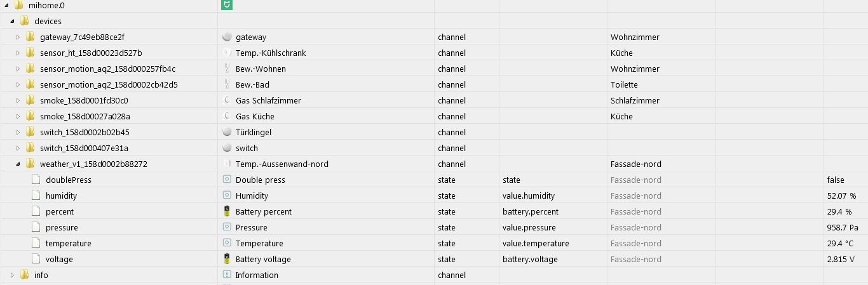868x285 pixels.
Task: Click the Wohnzimmer room cell for gateway
Action: 635,37
